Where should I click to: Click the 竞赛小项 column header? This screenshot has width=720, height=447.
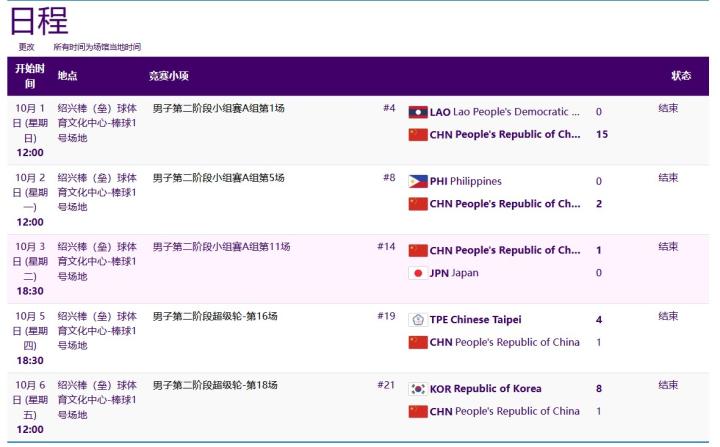point(168,76)
